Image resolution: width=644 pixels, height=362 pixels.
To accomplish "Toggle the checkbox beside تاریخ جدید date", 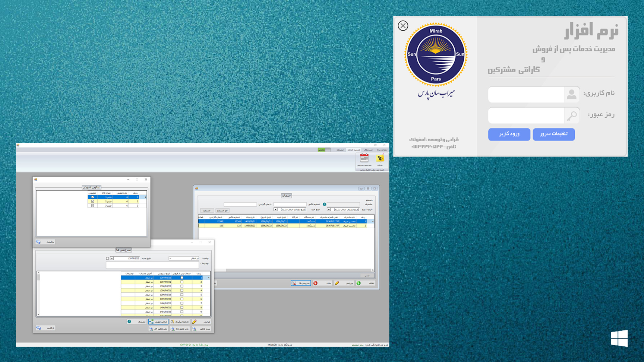I will coord(107,258).
